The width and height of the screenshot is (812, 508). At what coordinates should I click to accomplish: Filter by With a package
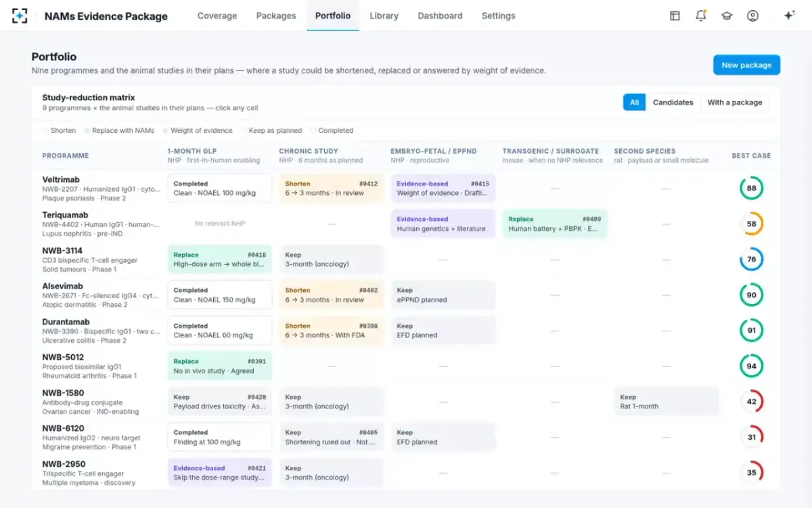pos(735,102)
